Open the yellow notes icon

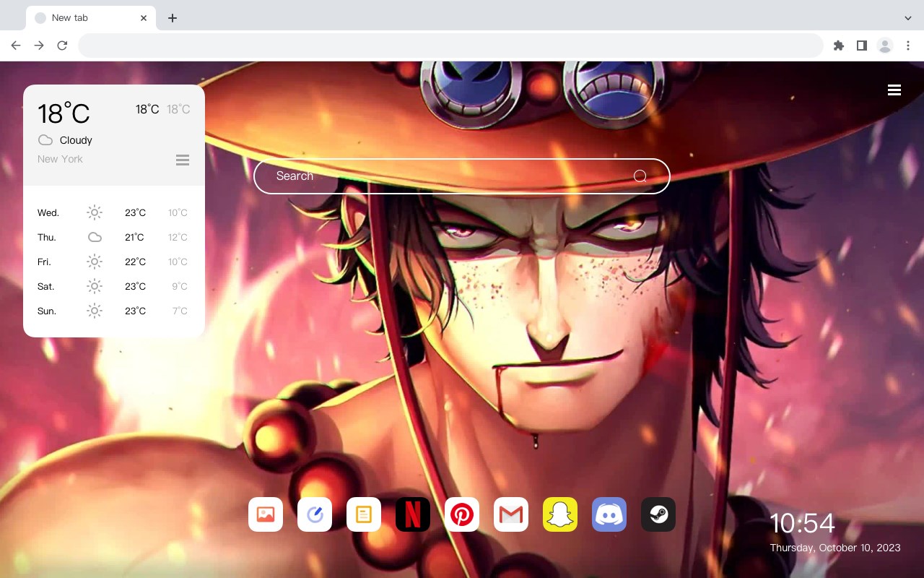[x=364, y=514]
